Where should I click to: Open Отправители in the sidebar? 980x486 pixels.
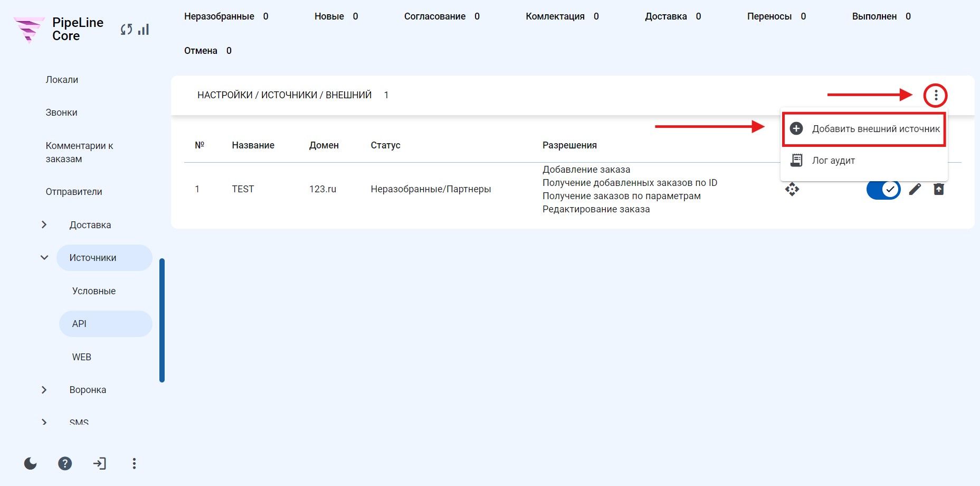click(x=74, y=192)
